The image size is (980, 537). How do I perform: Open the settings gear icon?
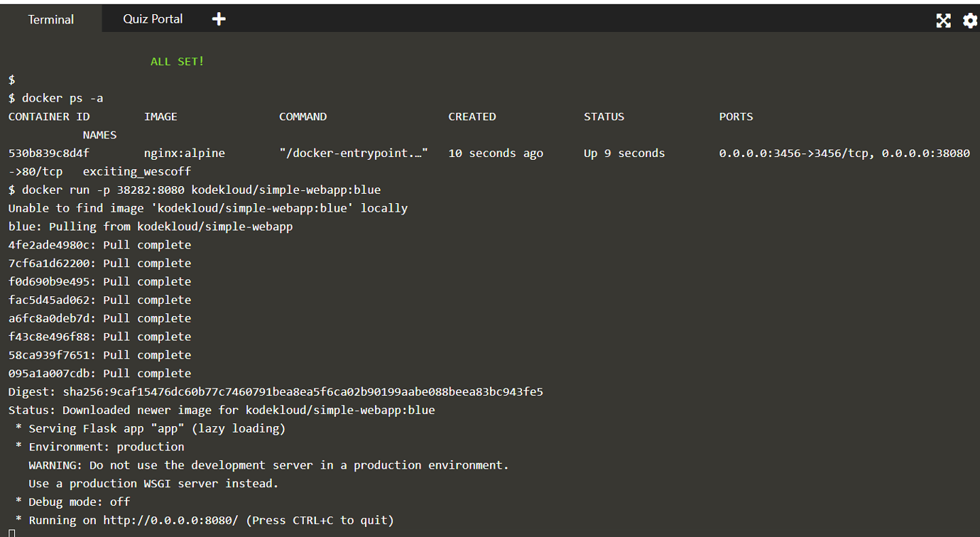(x=970, y=21)
